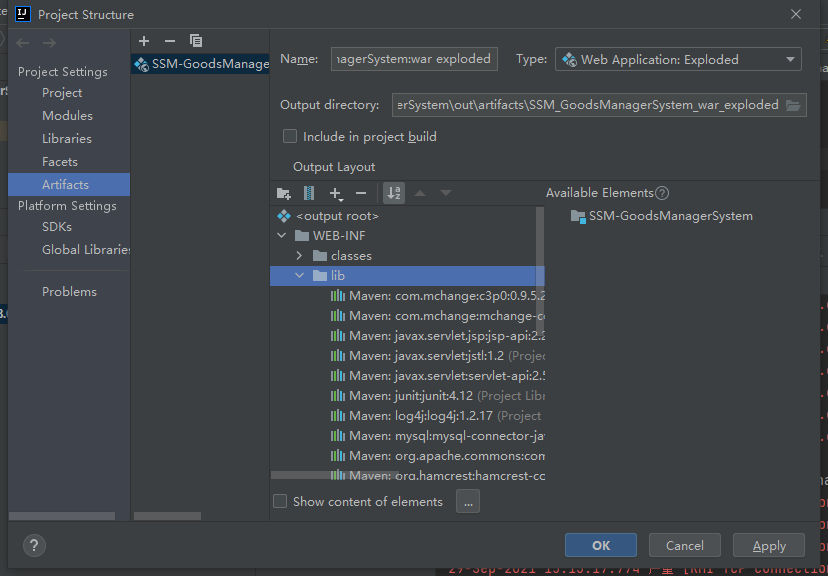Image resolution: width=828 pixels, height=576 pixels.
Task: Click the output directory browse folder icon
Action: tap(793, 105)
